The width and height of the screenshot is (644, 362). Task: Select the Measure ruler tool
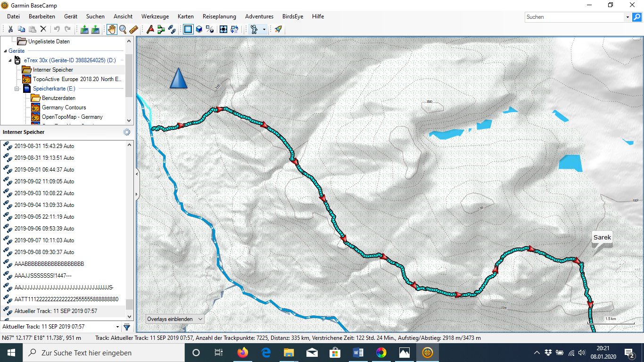[133, 29]
